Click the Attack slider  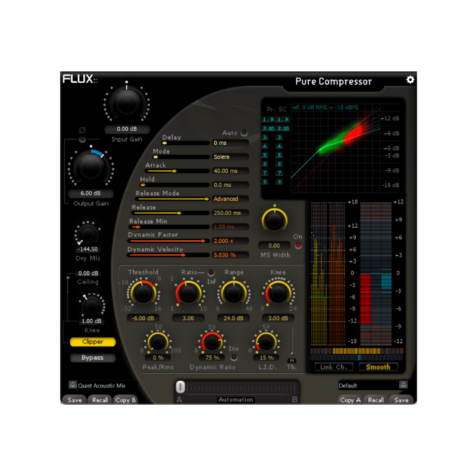[178, 171]
